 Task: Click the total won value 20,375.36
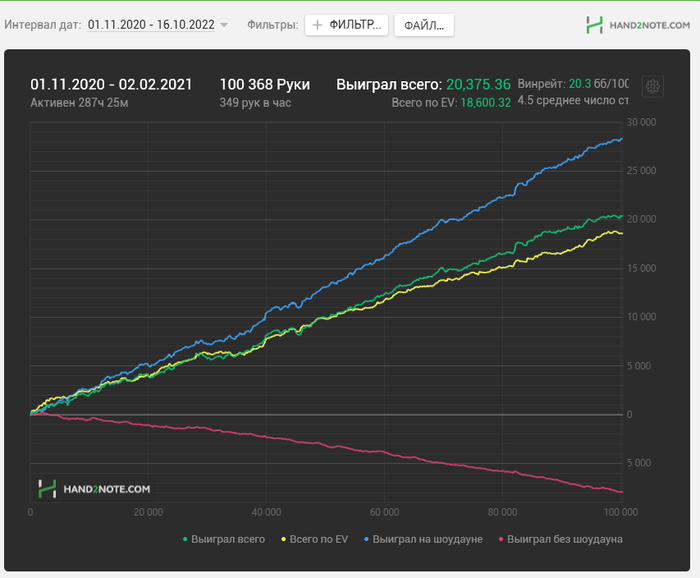pyautogui.click(x=478, y=84)
